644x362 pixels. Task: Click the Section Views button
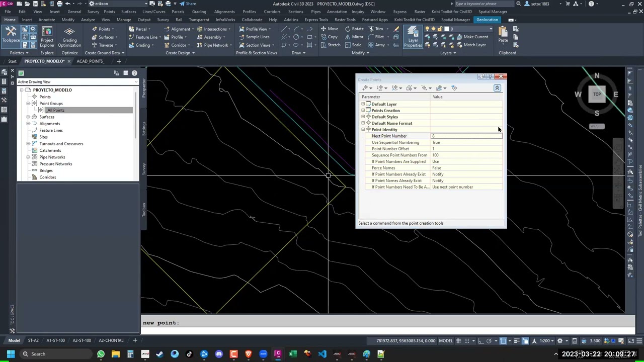point(258,45)
